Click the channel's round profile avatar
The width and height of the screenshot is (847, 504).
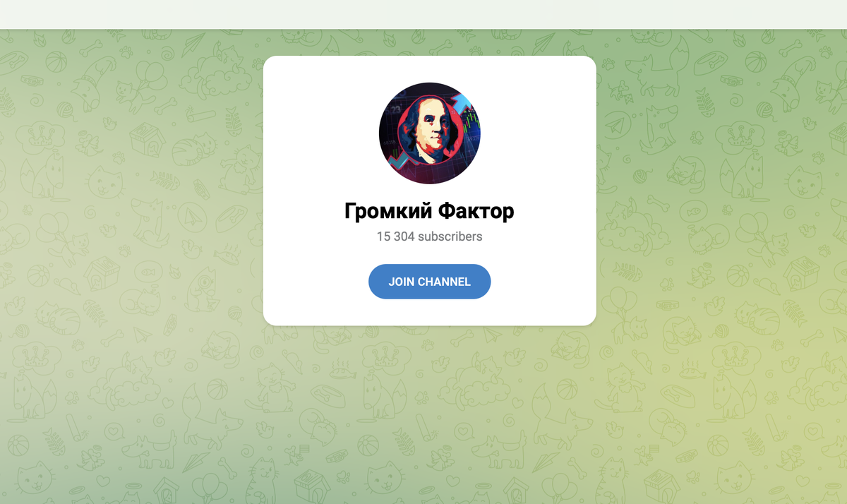point(430,133)
